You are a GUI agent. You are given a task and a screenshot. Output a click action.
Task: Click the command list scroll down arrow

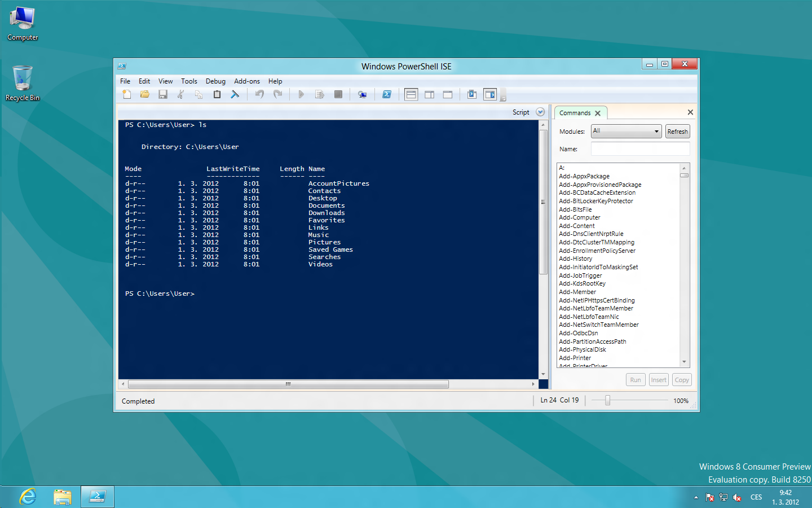[x=684, y=362]
